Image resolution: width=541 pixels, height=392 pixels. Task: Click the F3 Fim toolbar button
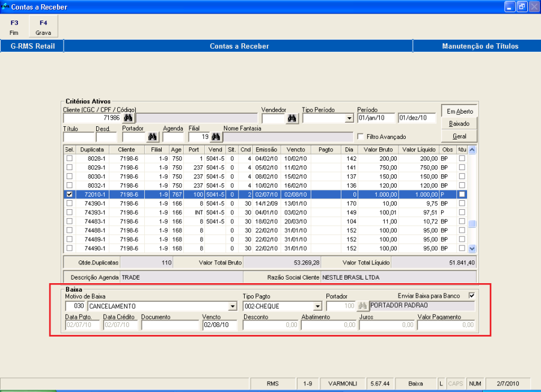click(x=14, y=27)
